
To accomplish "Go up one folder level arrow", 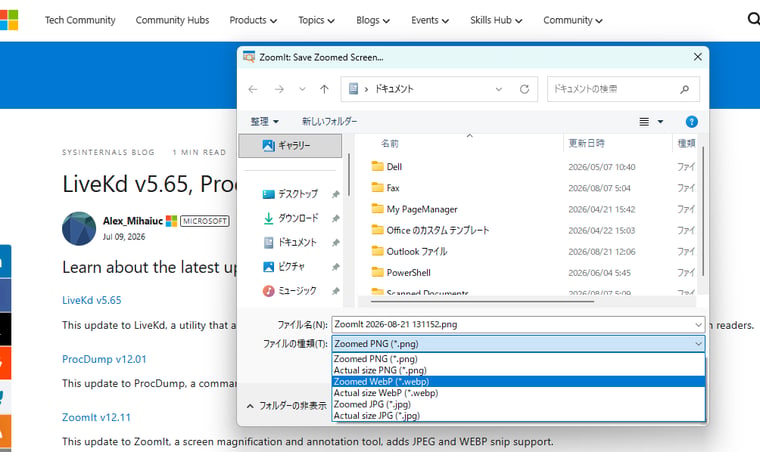I will point(324,89).
